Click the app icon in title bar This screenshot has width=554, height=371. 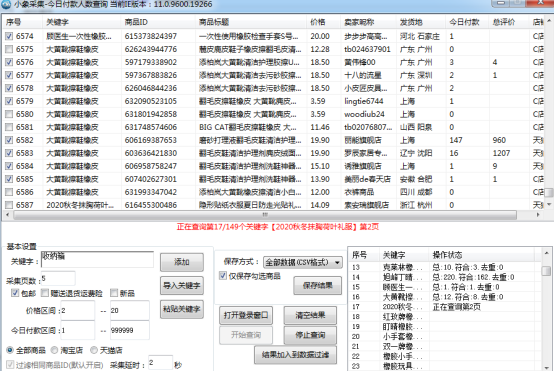(x=6, y=4)
